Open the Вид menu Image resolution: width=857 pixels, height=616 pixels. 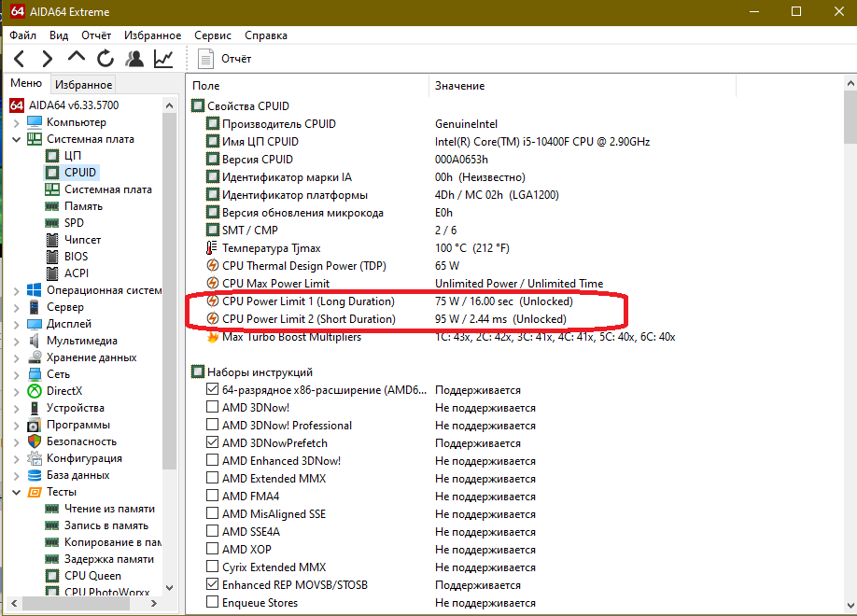59,35
